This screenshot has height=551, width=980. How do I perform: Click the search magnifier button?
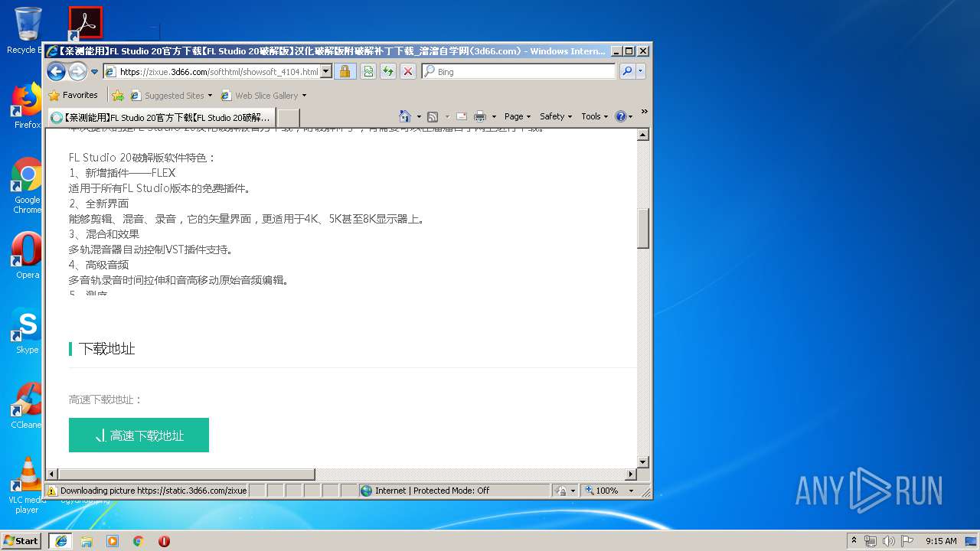[627, 71]
